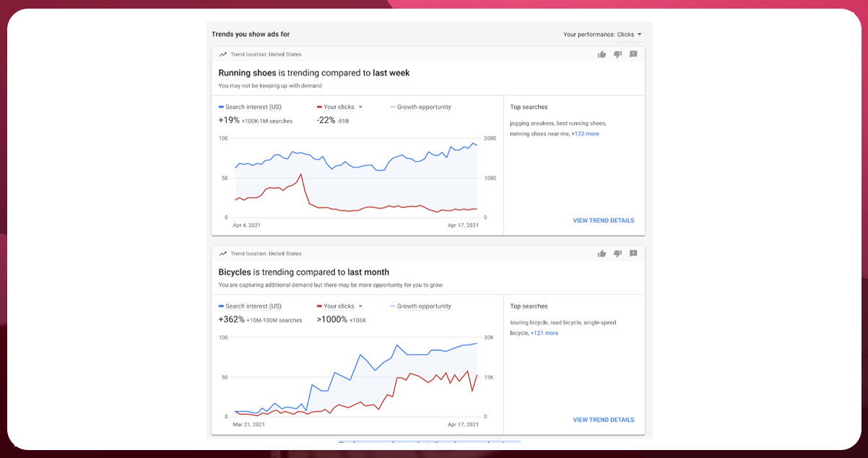View trend details for Bicycles
The height and width of the screenshot is (458, 868).
click(603, 420)
